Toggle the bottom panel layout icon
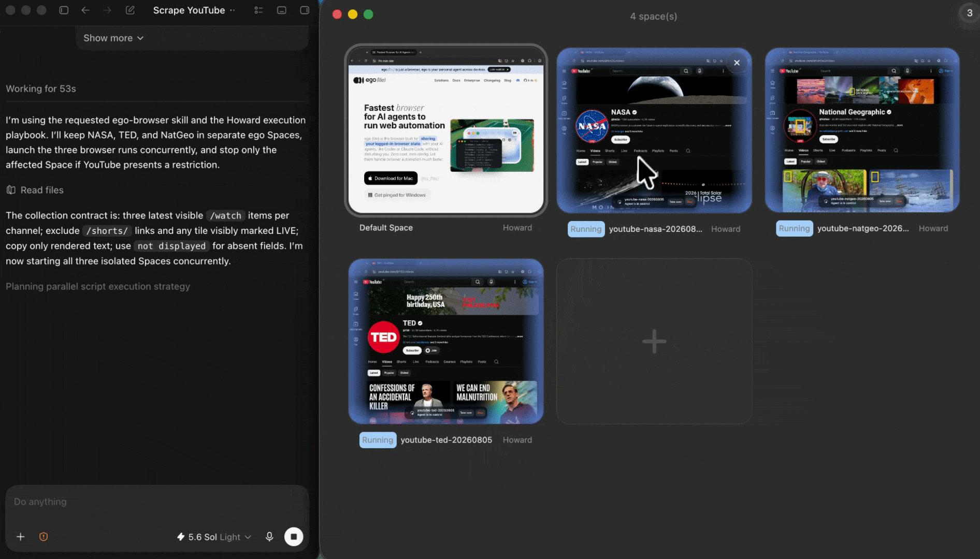Screen dimensions: 980x559 pos(282,10)
